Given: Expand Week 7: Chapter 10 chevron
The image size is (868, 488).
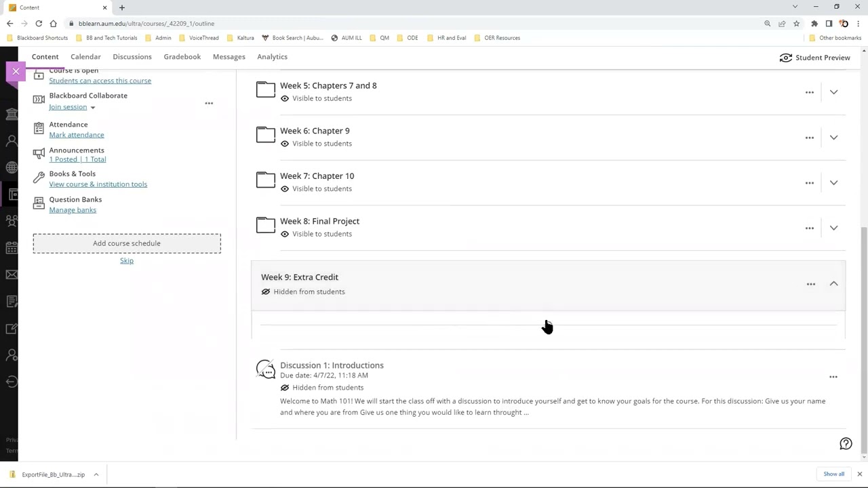Looking at the screenshot, I should pyautogui.click(x=833, y=183).
